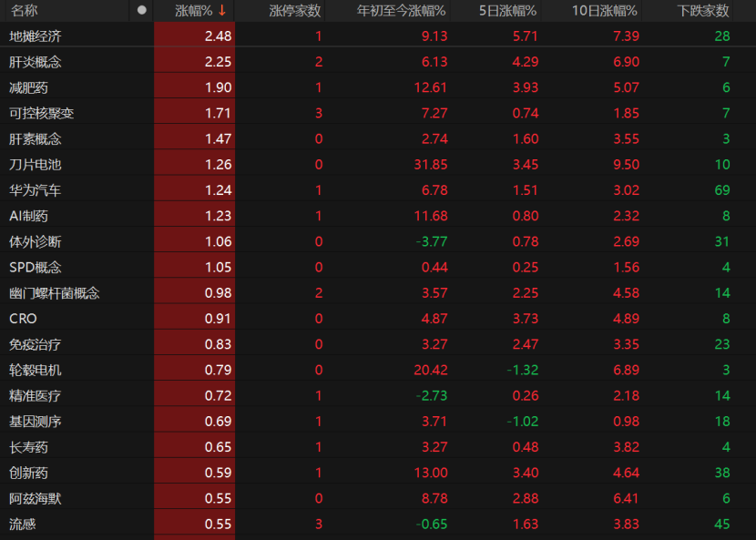
Task: Click 2.48 change value for 地摊经济
Action: point(218,36)
